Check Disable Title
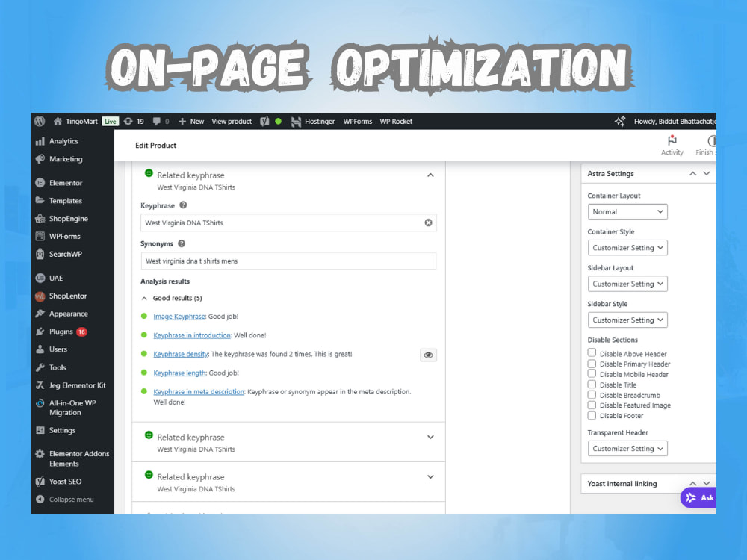Viewport: 747px width, 560px height. [592, 384]
